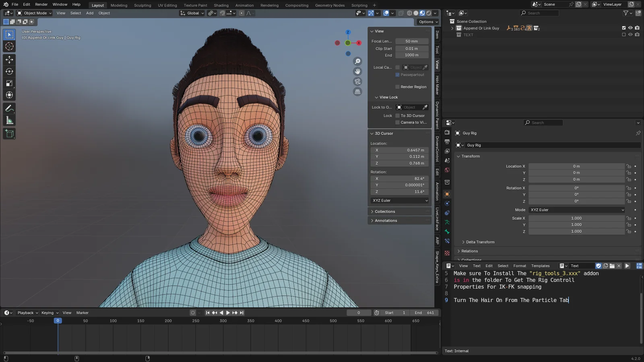This screenshot has height=362, width=644.
Task: Open the viewport Options popover
Action: point(427,22)
